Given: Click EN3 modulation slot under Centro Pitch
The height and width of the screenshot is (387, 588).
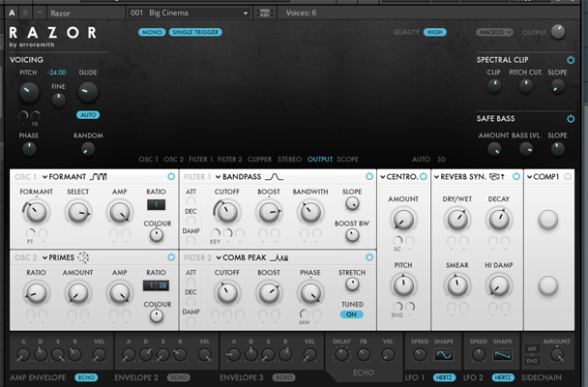Looking at the screenshot, I should (x=397, y=307).
